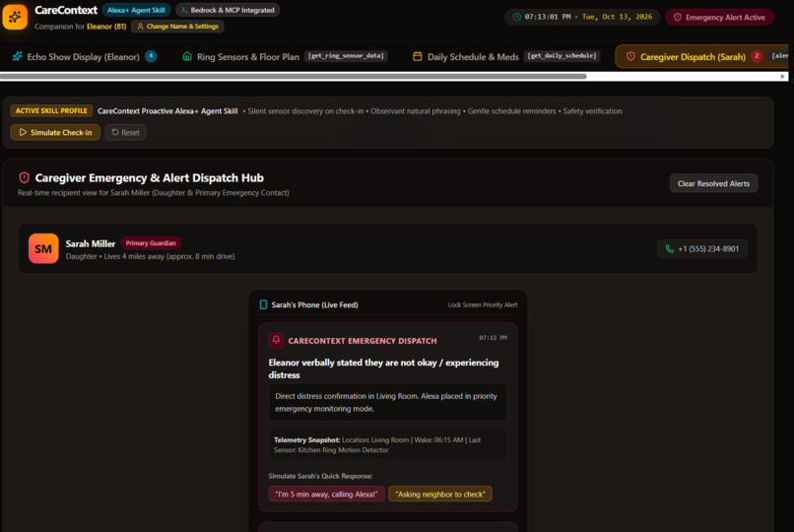Open Daily Schedule & Meds tab
The width and height of the screenshot is (794, 532).
click(x=506, y=57)
